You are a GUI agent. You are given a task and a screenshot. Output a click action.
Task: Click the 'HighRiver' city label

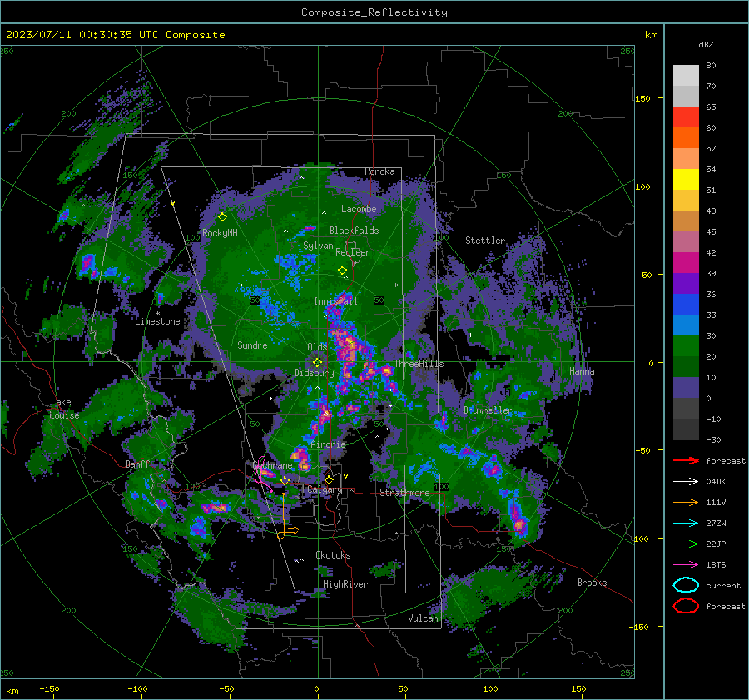(x=345, y=584)
